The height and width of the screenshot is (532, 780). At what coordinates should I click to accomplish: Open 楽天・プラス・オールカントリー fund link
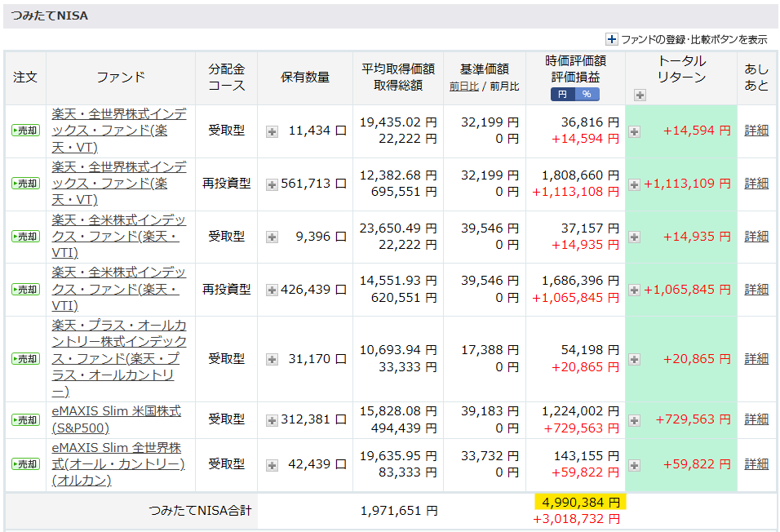pos(119,358)
